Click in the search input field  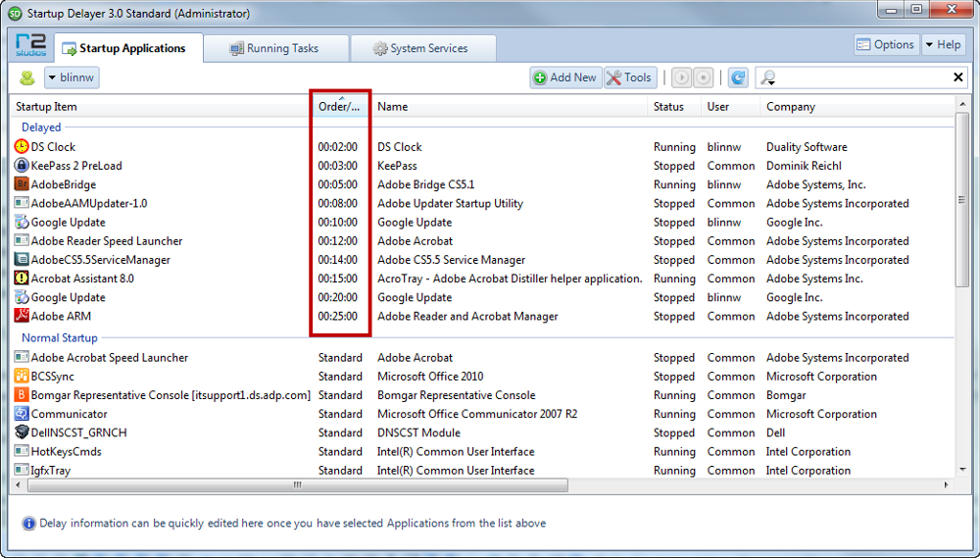[862, 77]
